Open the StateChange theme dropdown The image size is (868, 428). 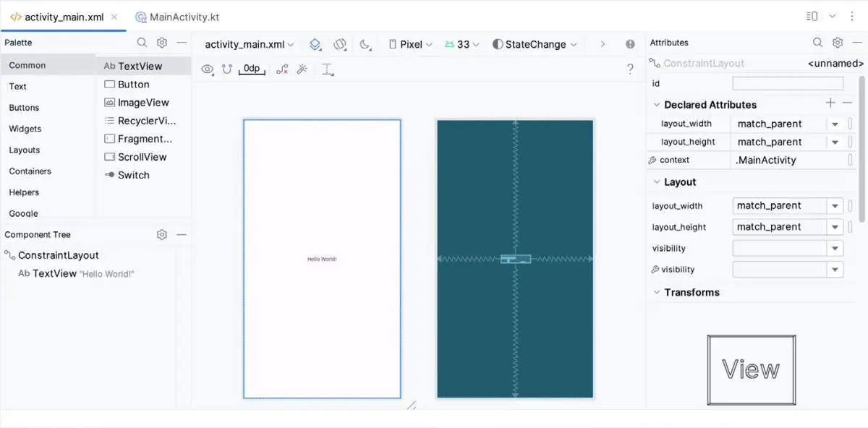click(x=535, y=44)
